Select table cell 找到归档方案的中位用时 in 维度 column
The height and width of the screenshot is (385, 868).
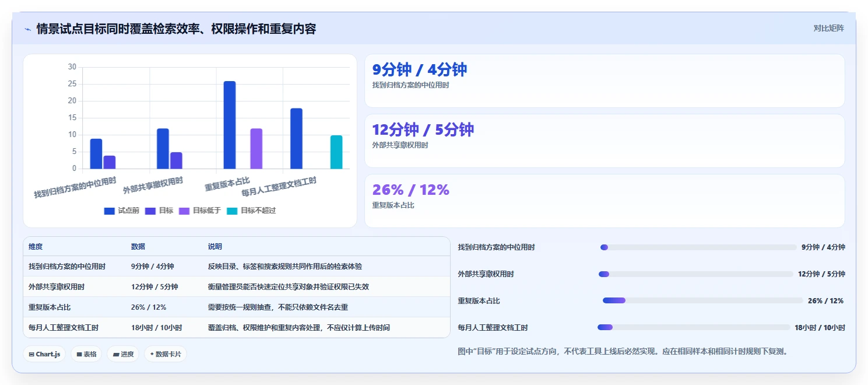click(67, 267)
